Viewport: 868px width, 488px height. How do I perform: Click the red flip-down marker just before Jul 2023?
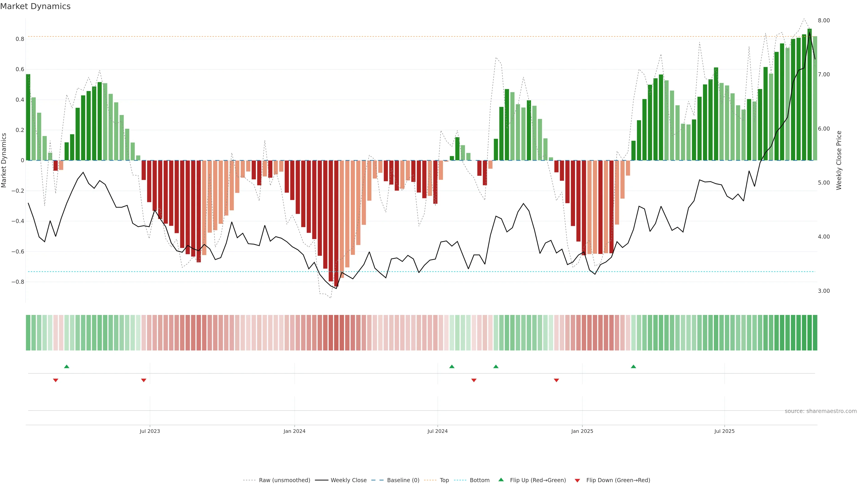(144, 380)
